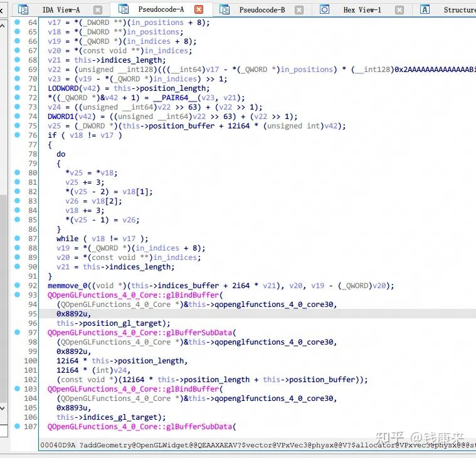
Task: Toggle breakpoint dot on line 69
Action: (18, 69)
